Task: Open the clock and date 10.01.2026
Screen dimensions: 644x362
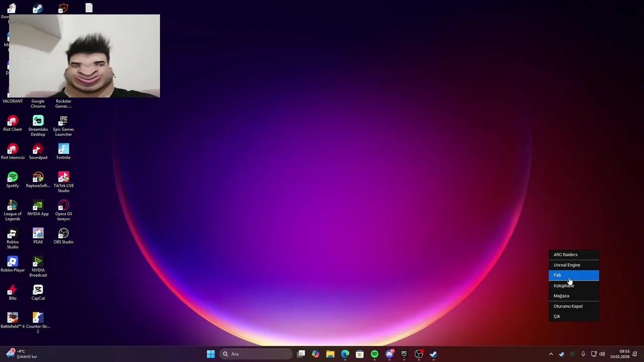Action: tap(620, 354)
